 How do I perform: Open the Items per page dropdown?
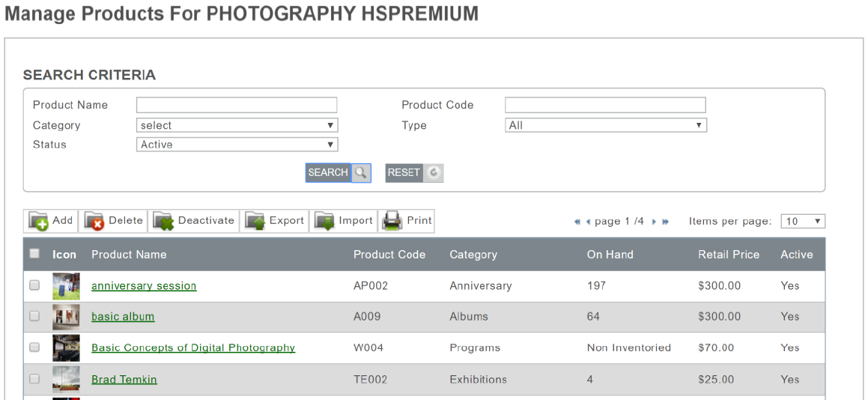[x=802, y=221]
